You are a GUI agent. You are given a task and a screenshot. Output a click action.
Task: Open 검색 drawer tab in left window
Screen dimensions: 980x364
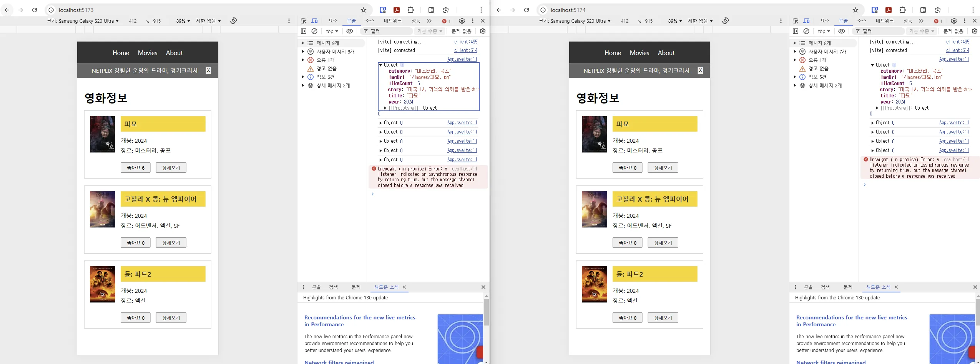(x=333, y=287)
